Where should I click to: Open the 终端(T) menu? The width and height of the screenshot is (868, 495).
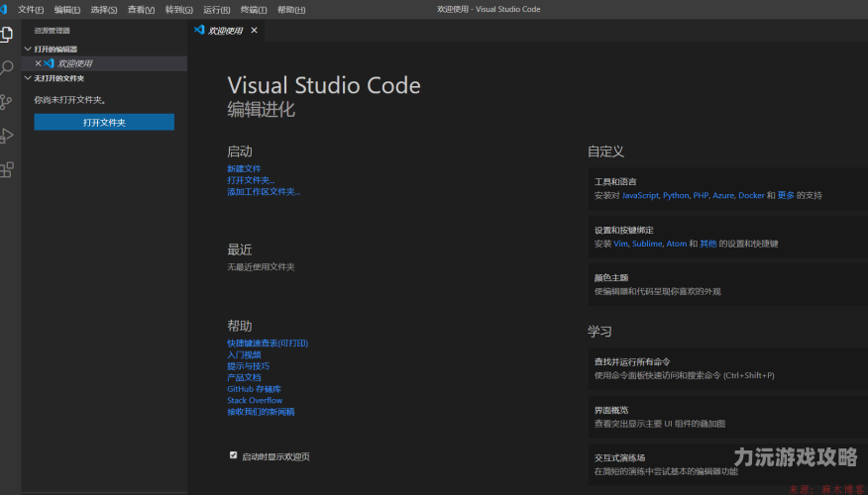pyautogui.click(x=254, y=9)
